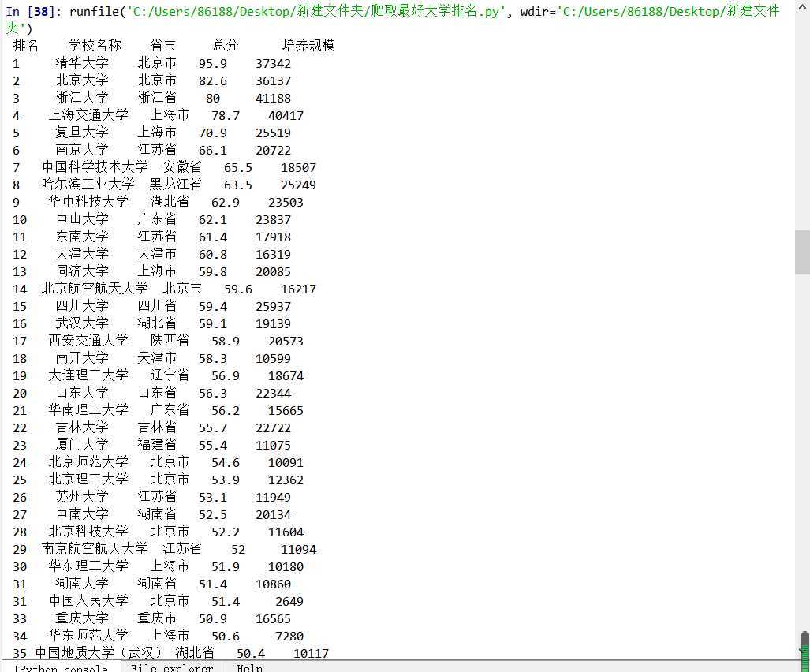Select 华东师范大学 in the output
The image size is (810, 672).
88,636
